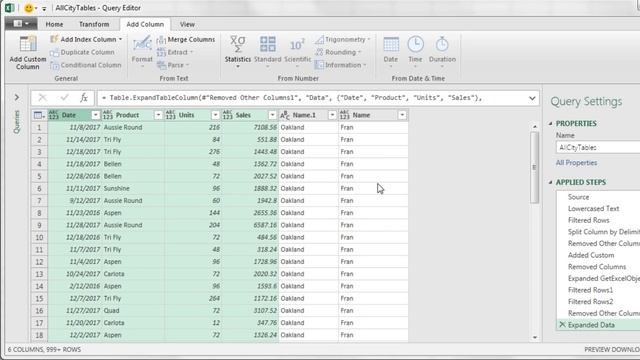Select the Added Custom step

[591, 255]
